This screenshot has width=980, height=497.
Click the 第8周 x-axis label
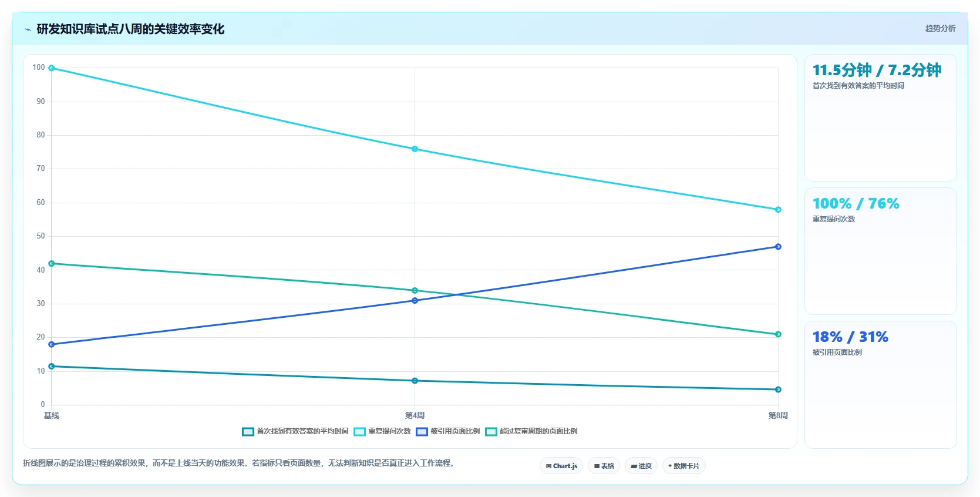[x=778, y=415]
